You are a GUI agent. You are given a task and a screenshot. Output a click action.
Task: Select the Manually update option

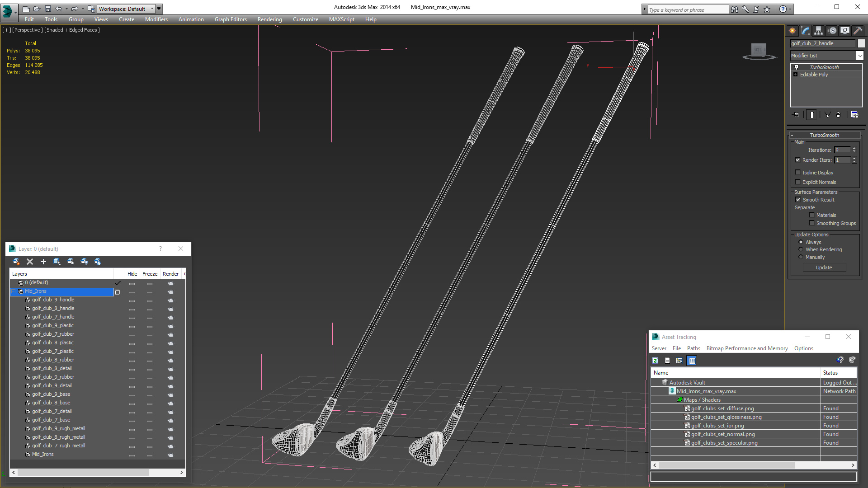pyautogui.click(x=801, y=257)
